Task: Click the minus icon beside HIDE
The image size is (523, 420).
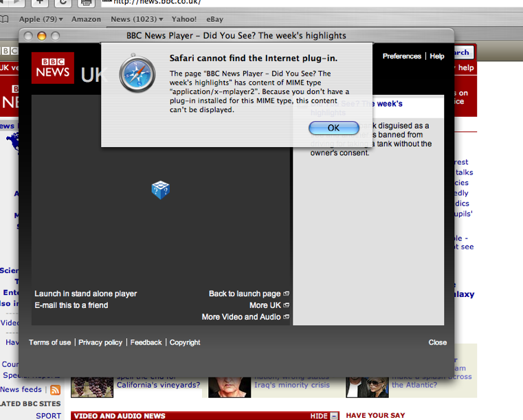Action: [x=334, y=416]
